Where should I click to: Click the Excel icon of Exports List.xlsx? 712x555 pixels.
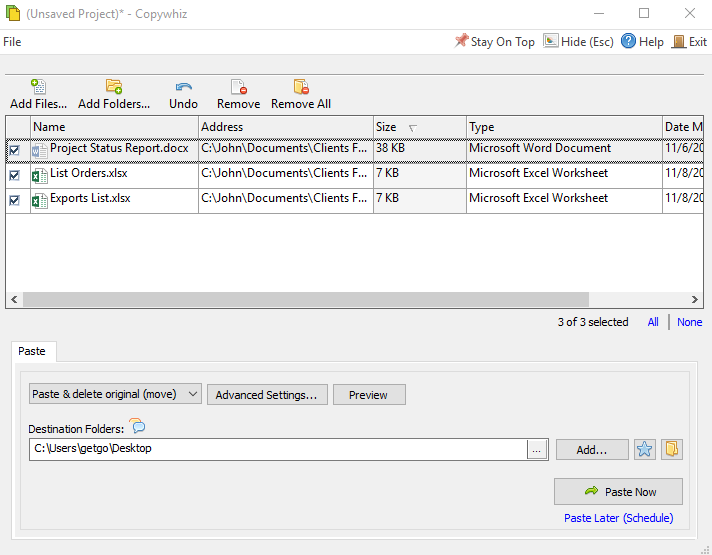pos(40,200)
